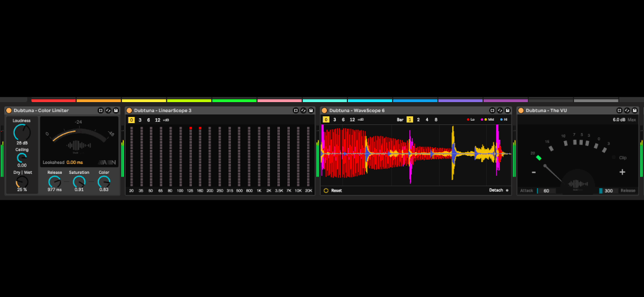The image size is (644, 297).
Task: Click Color Limiter show/hide parameters icon
Action: (x=100, y=110)
